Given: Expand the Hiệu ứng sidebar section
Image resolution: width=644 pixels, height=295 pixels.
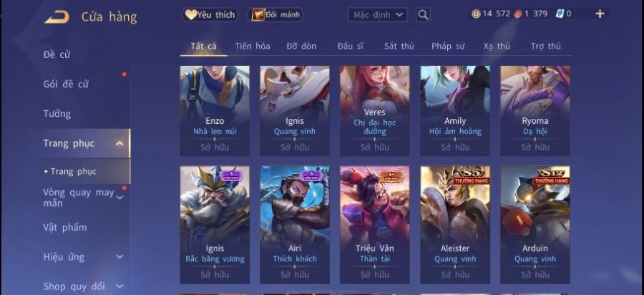Looking at the screenshot, I should pos(119,257).
